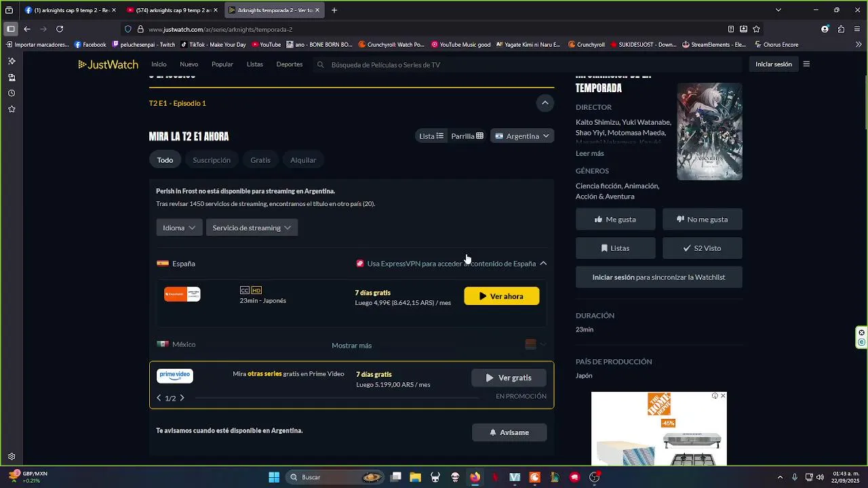Click the Avísame notification button
868x488 pixels.
tap(509, 432)
